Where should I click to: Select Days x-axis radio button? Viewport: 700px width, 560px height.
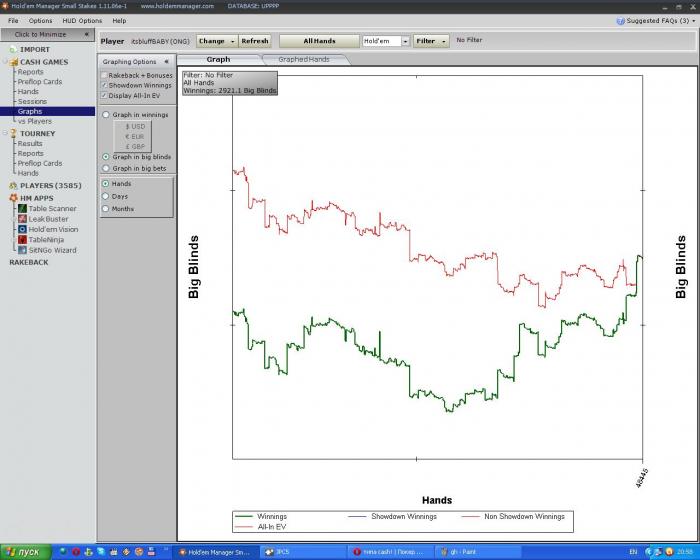106,196
